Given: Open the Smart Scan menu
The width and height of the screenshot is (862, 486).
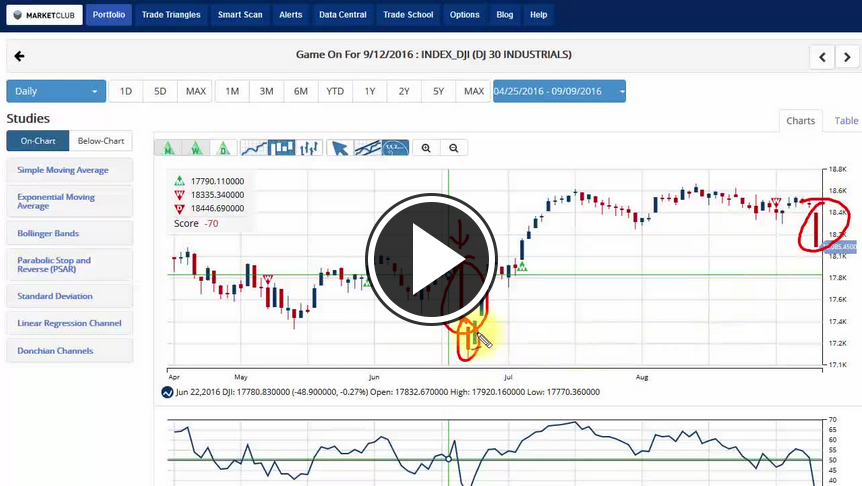Looking at the screenshot, I should pos(239,15).
